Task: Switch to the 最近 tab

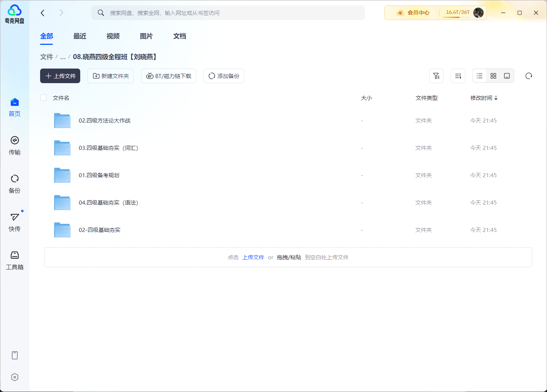Action: point(80,36)
